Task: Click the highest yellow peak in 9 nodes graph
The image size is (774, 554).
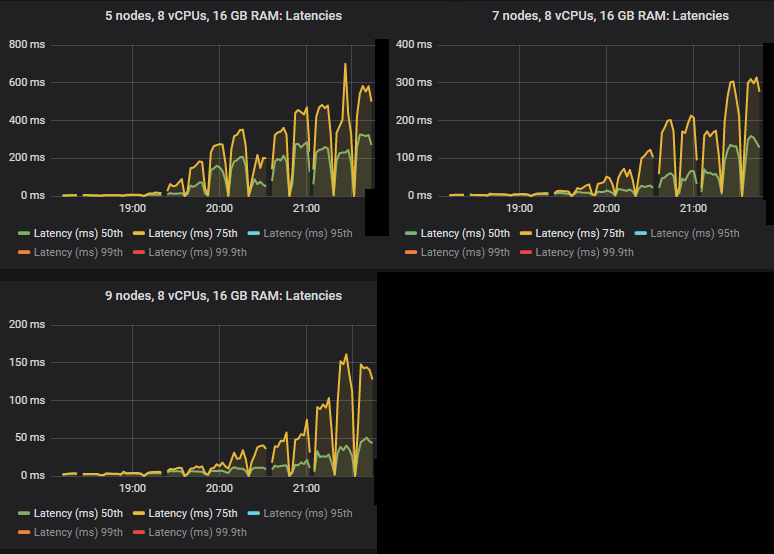Action: pyautogui.click(x=346, y=355)
